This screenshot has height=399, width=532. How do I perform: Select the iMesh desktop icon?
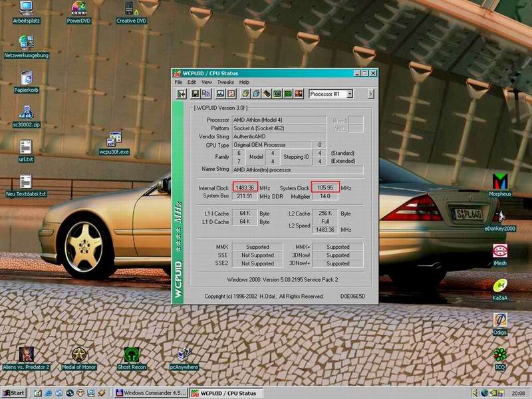click(500, 255)
